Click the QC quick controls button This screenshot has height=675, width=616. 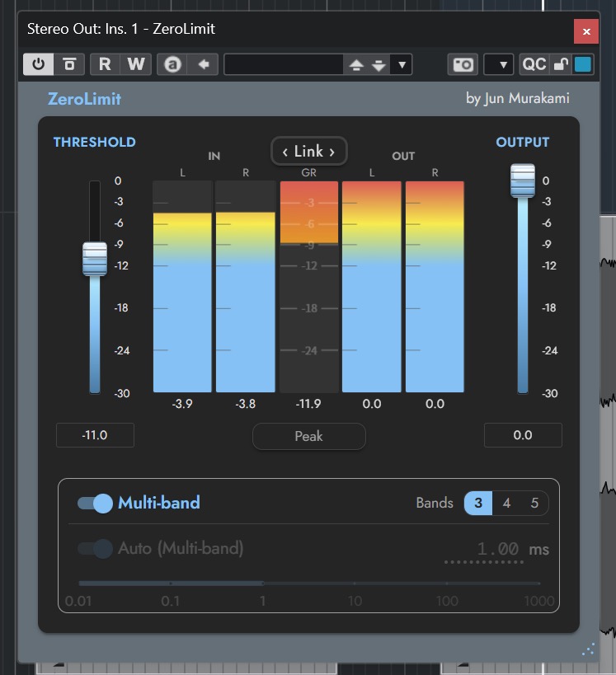[x=534, y=64]
